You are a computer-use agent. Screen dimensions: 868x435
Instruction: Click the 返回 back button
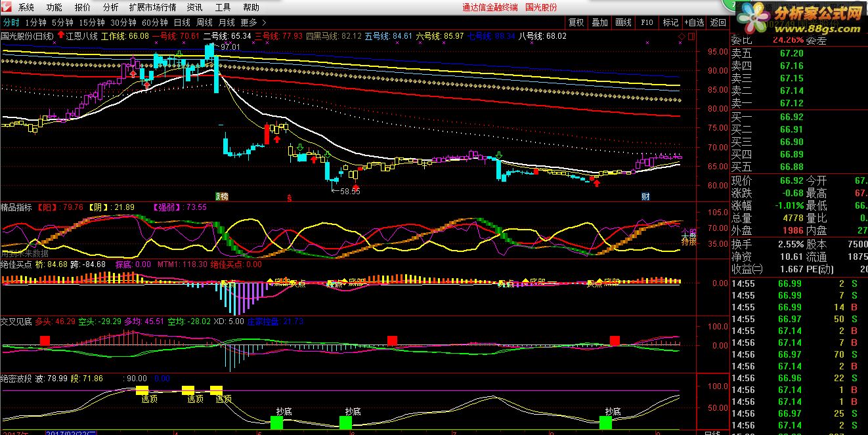[x=718, y=22]
